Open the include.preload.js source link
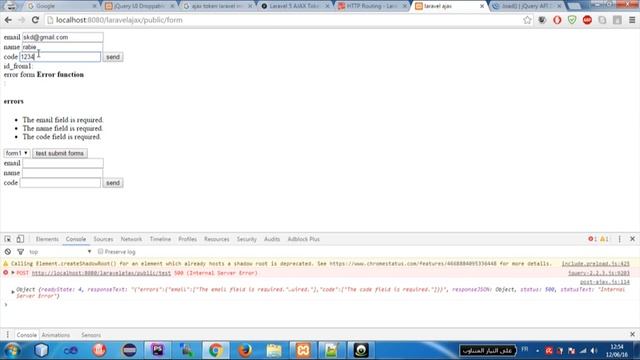This screenshot has width=640, height=360. pyautogui.click(x=596, y=264)
